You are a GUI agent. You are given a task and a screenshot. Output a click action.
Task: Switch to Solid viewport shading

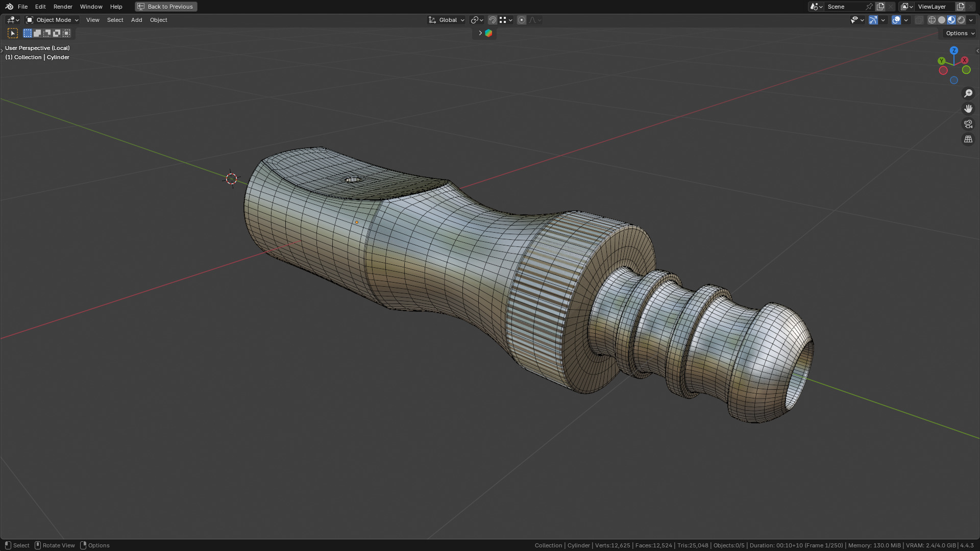[942, 20]
